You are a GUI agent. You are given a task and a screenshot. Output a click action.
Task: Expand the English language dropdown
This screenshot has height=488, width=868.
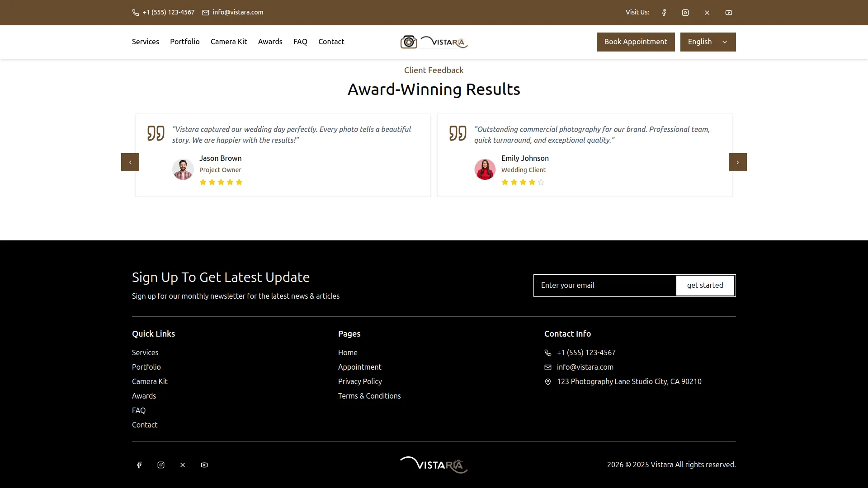pos(708,42)
